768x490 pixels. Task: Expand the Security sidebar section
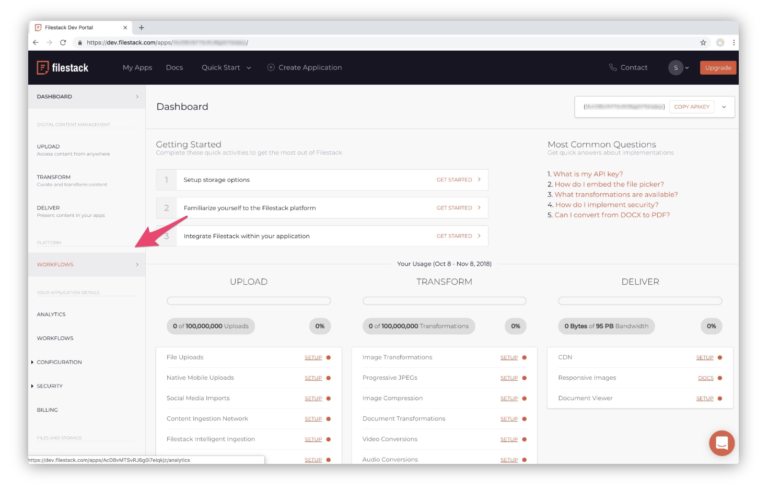pyautogui.click(x=50, y=386)
